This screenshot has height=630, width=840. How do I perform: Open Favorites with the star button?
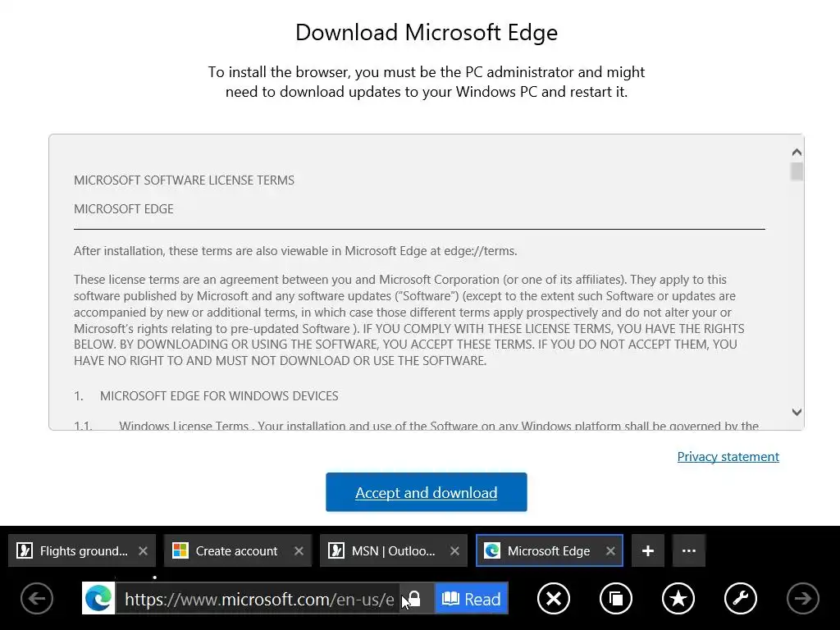pos(678,598)
